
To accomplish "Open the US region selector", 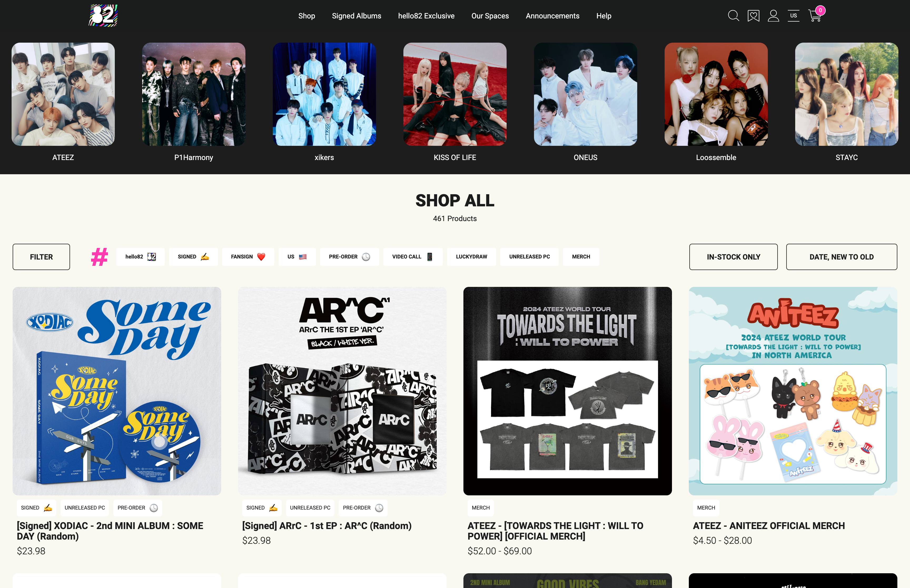I will (793, 16).
